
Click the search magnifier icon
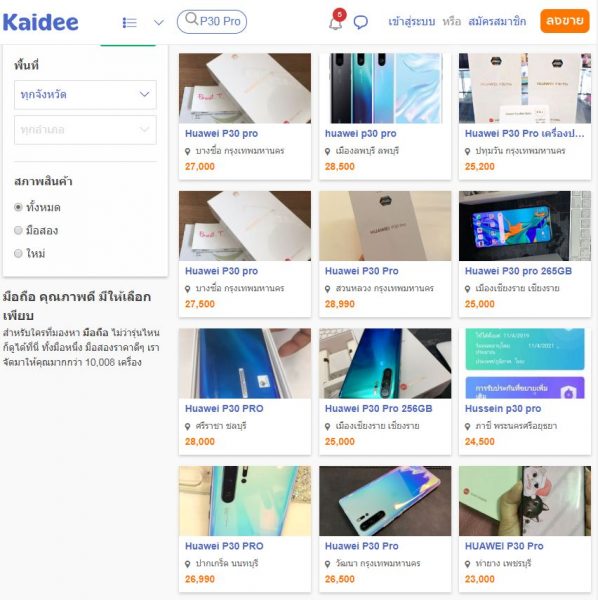click(191, 18)
